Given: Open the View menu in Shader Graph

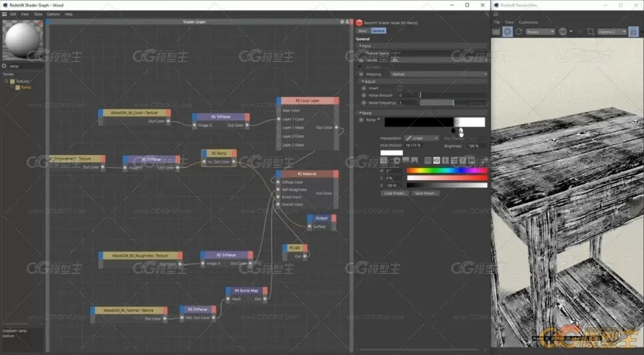Looking at the screenshot, I should pyautogui.click(x=25, y=14).
